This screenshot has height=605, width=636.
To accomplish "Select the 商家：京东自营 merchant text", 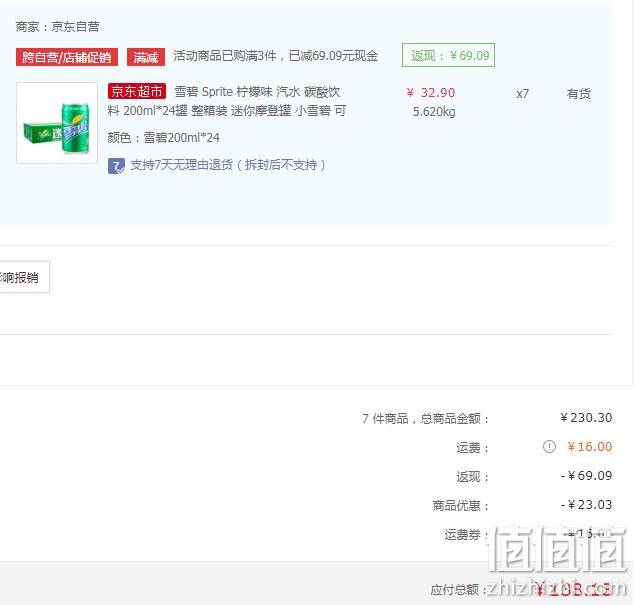I will click(57, 27).
